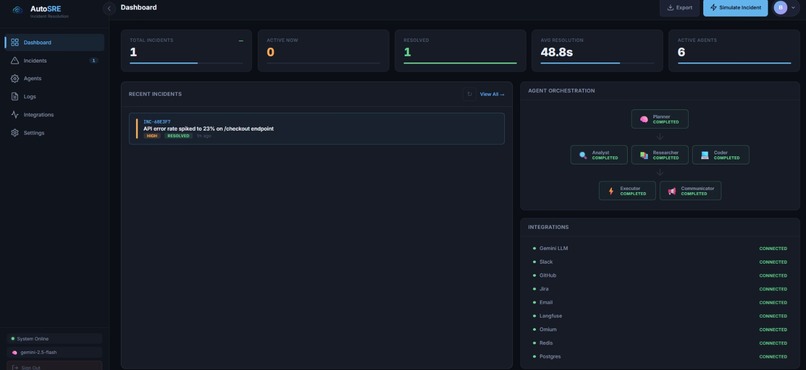Click the GitHub integration row
806x370 pixels.
660,275
